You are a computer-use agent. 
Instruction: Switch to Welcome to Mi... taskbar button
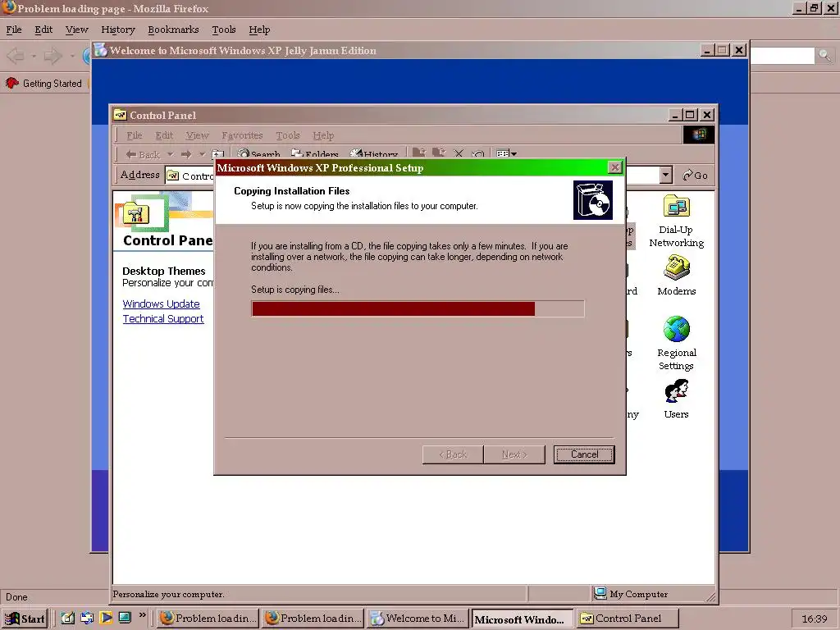418,619
